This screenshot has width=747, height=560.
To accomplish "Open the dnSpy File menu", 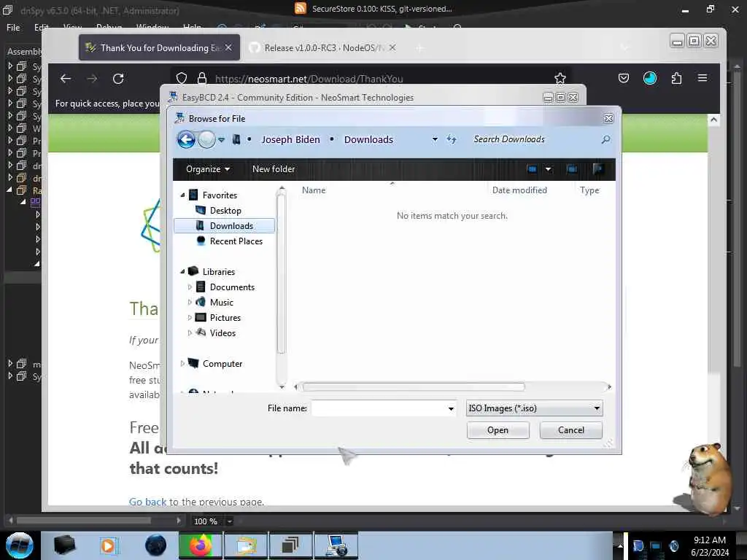I will pyautogui.click(x=13, y=28).
